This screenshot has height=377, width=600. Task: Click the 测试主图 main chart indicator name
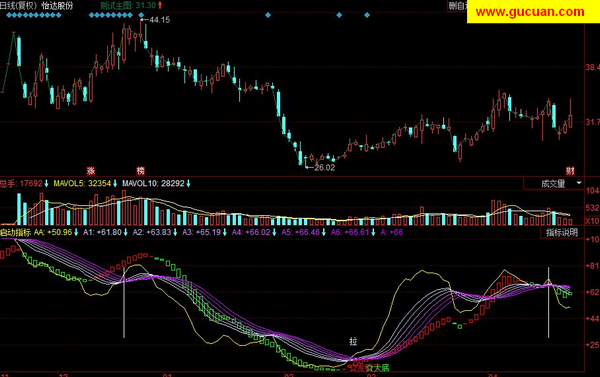(116, 5)
